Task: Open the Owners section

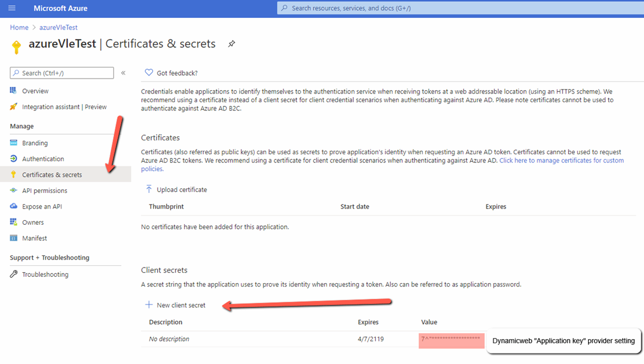Action: coord(33,222)
